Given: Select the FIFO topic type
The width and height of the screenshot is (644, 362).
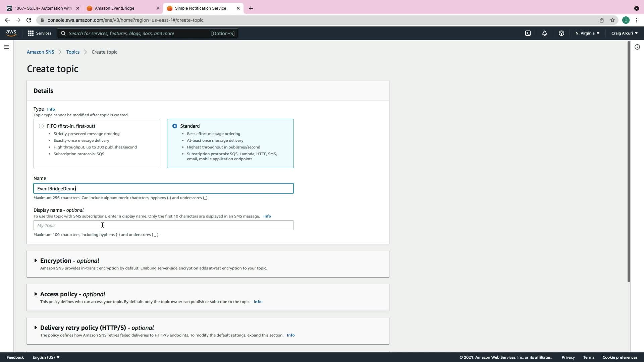Looking at the screenshot, I should tap(41, 126).
